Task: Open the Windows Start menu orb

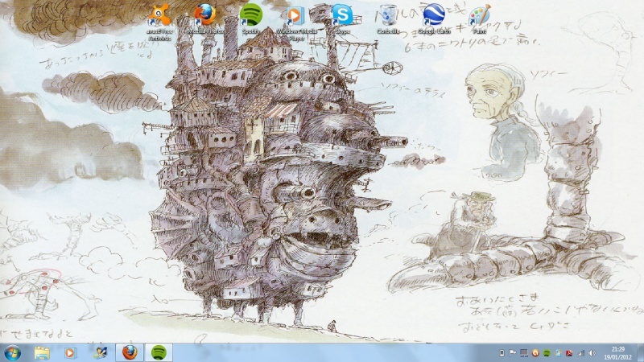Action: pyautogui.click(x=12, y=352)
